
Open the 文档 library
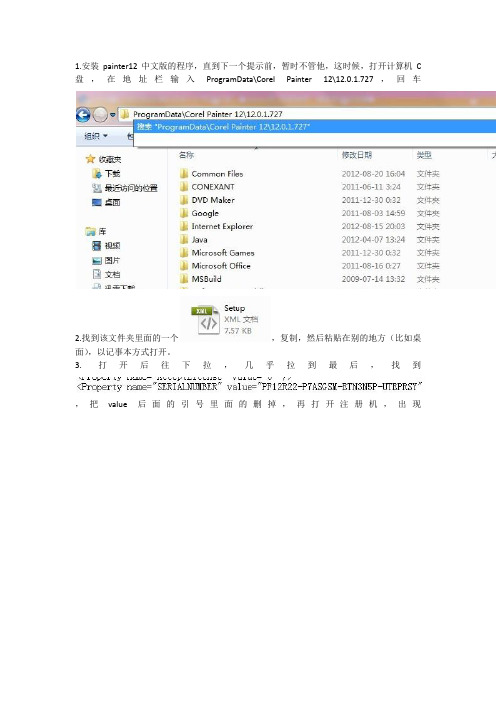pos(112,274)
